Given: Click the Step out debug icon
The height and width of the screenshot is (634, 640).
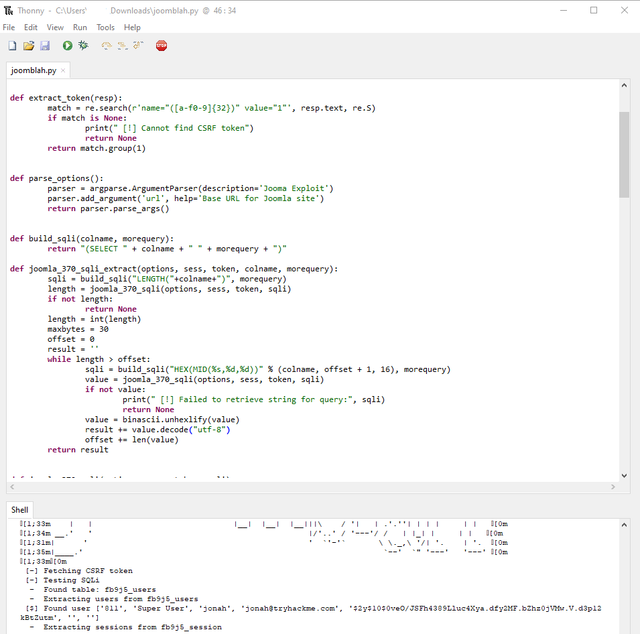Looking at the screenshot, I should (x=138, y=45).
